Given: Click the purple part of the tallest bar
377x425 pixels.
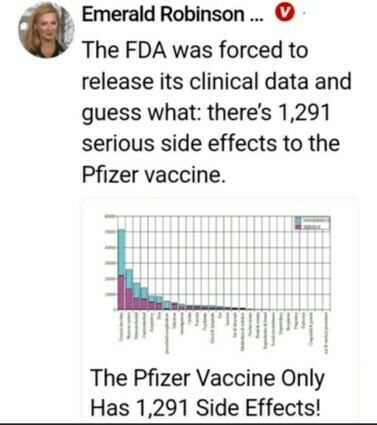Looking at the screenshot, I should click(121, 292).
